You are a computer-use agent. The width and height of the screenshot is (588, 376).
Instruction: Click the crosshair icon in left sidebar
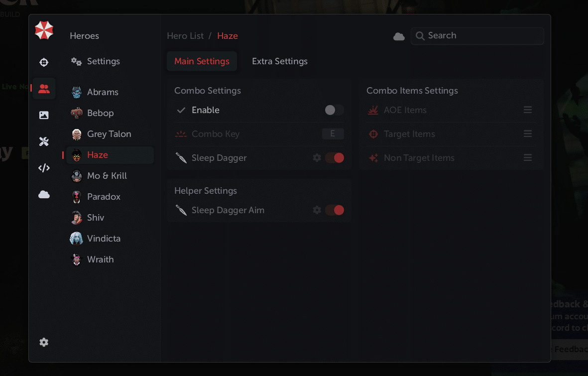coord(44,62)
